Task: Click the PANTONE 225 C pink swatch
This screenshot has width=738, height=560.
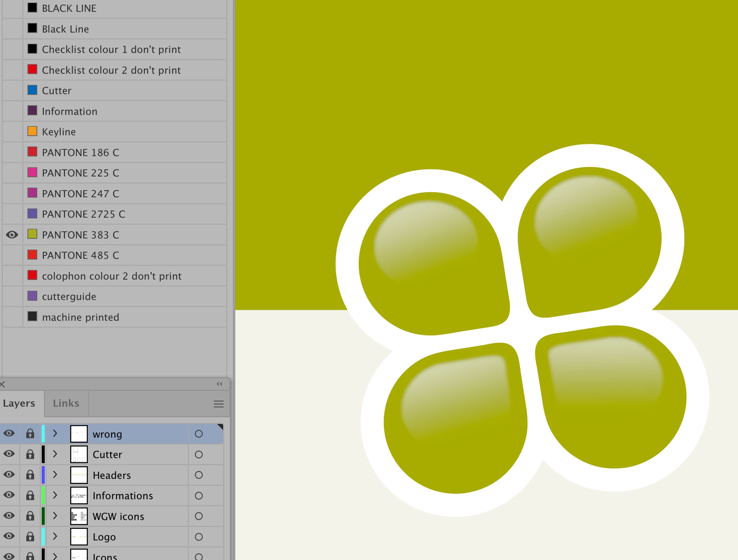Action: point(33,173)
